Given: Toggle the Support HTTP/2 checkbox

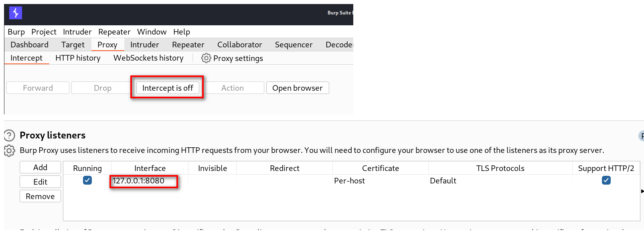Looking at the screenshot, I should pyautogui.click(x=606, y=181).
